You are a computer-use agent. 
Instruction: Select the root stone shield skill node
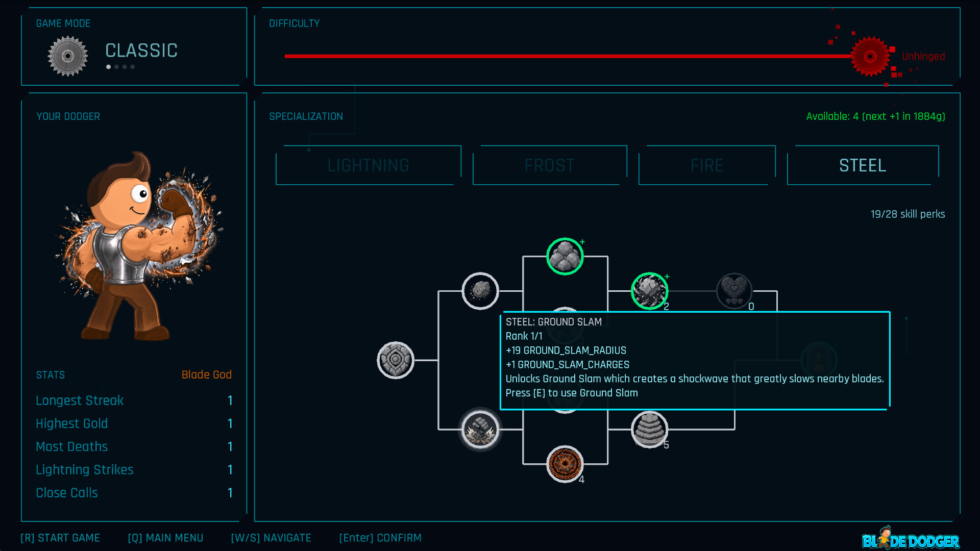pyautogui.click(x=396, y=360)
